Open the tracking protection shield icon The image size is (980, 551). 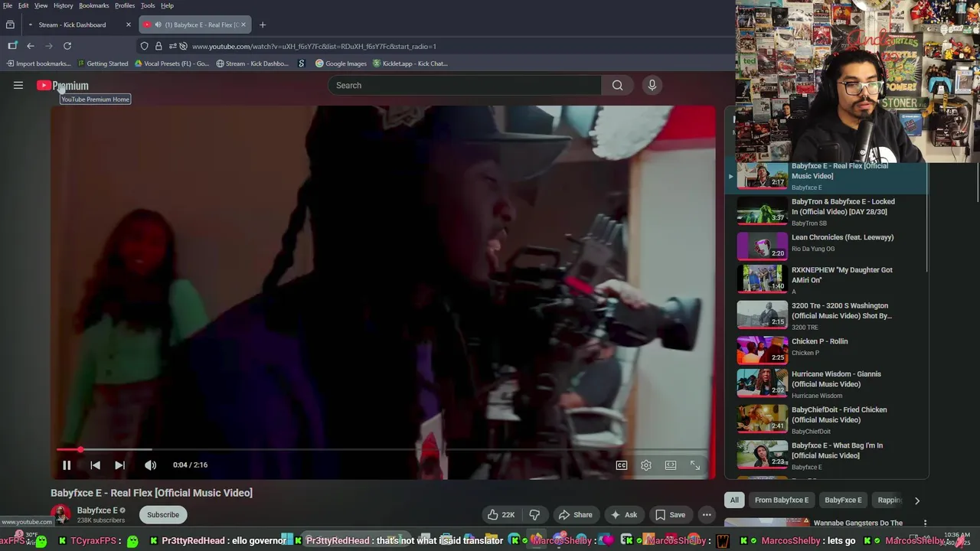[x=144, y=46]
